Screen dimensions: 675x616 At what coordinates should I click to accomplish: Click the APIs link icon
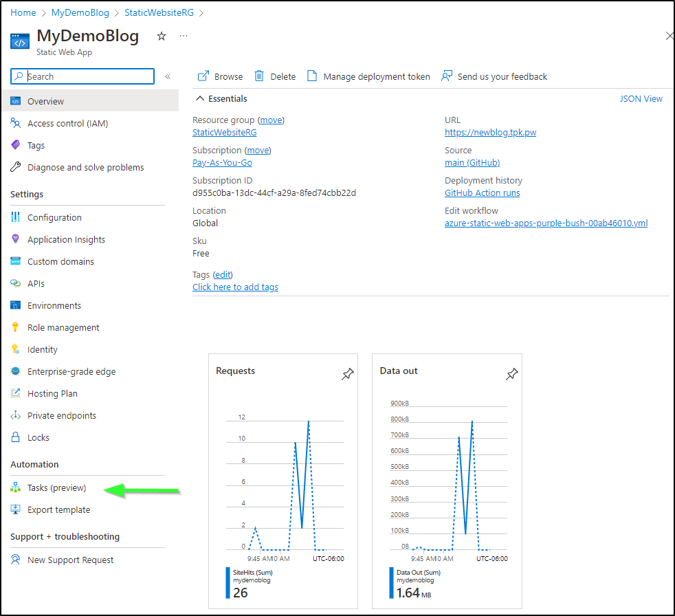click(16, 283)
